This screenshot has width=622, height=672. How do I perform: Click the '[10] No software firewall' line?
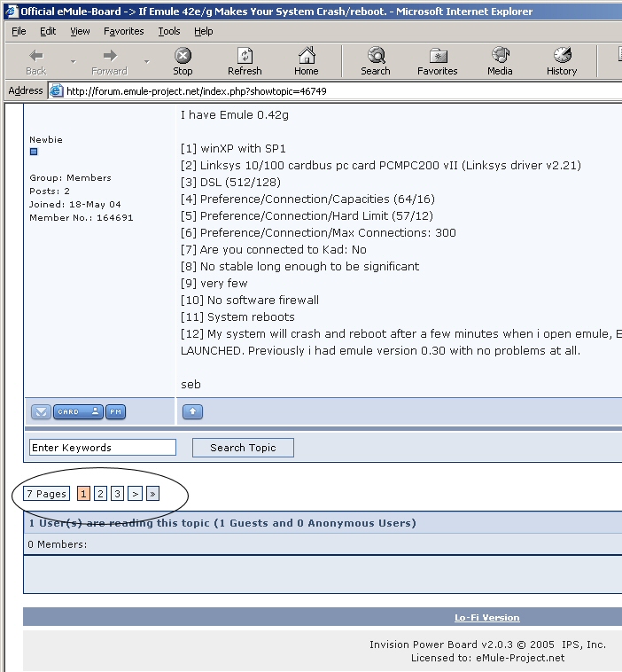coord(250,300)
